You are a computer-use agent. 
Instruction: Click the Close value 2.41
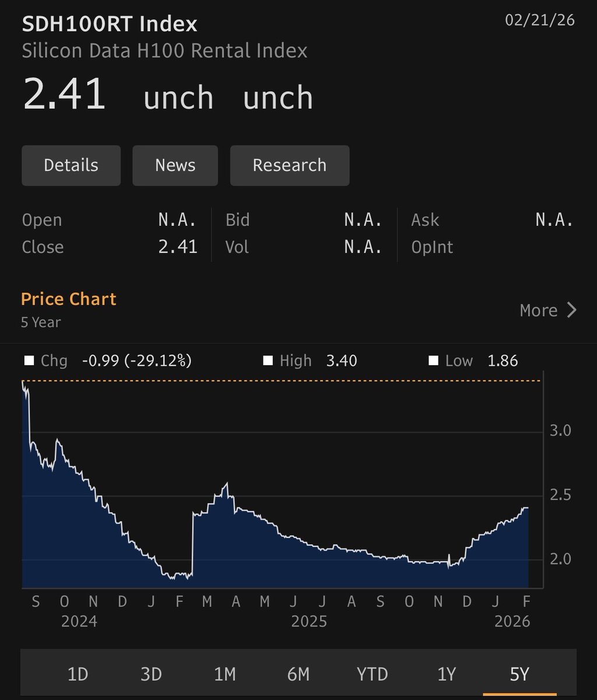pos(178,247)
